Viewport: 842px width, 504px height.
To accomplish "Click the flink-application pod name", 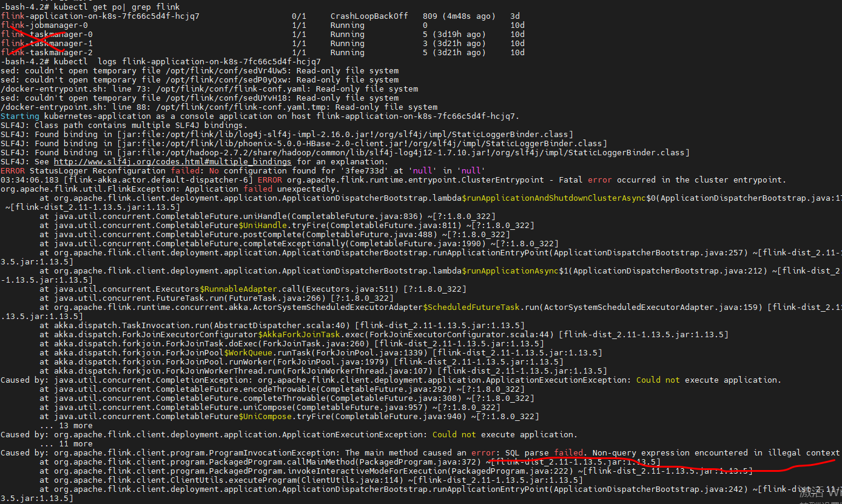I will pos(100,16).
